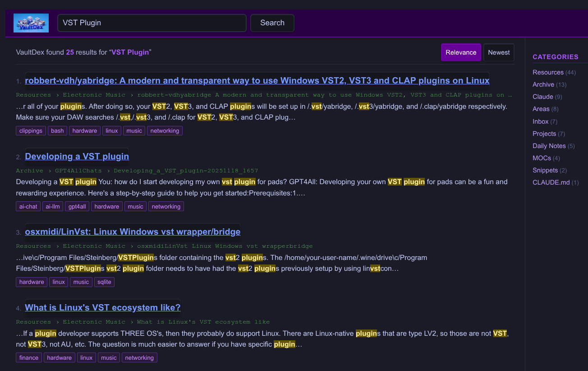
Task: Click hardware tag under Linux's VST ecosystem result
Action: click(60, 358)
